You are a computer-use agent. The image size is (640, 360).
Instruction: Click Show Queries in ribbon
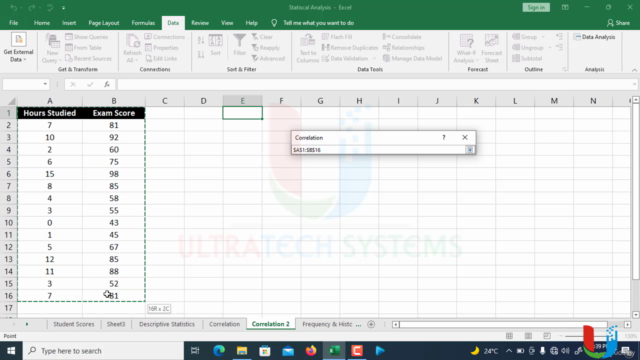[87, 37]
